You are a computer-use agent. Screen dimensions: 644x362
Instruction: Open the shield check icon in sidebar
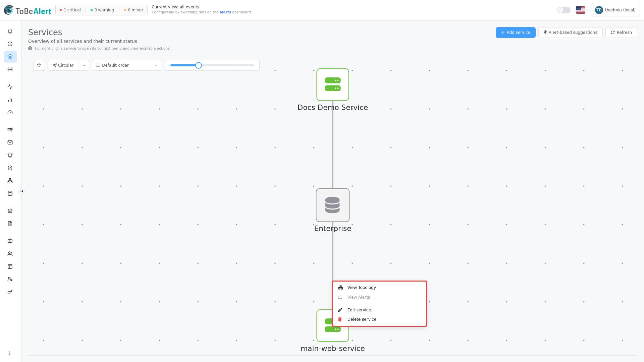coord(10,168)
